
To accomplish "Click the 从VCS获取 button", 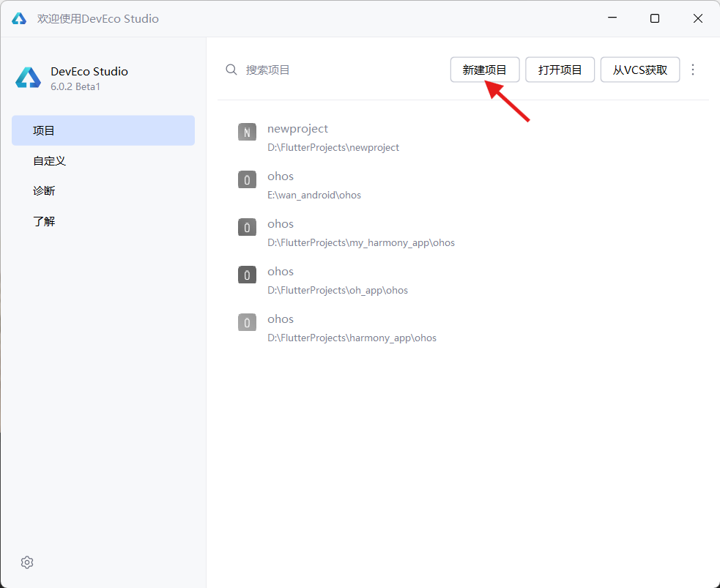I will (640, 70).
